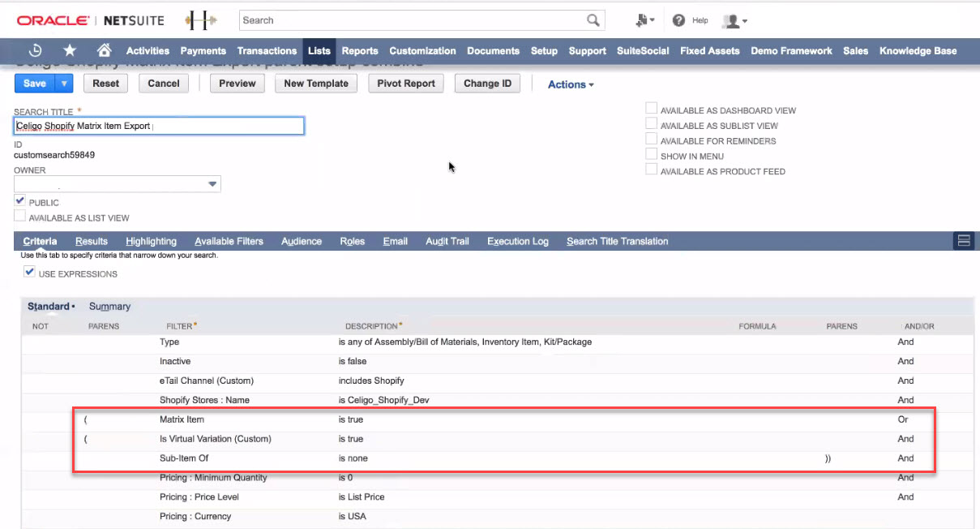Viewport: 980px width, 529px height.
Task: Switch to the Summary criteria tab
Action: click(x=109, y=307)
